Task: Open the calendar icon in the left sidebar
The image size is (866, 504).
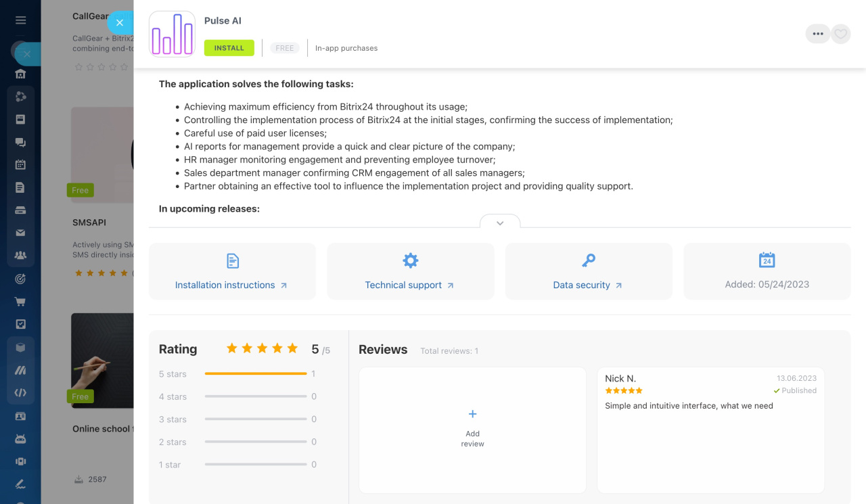Action: tap(20, 164)
